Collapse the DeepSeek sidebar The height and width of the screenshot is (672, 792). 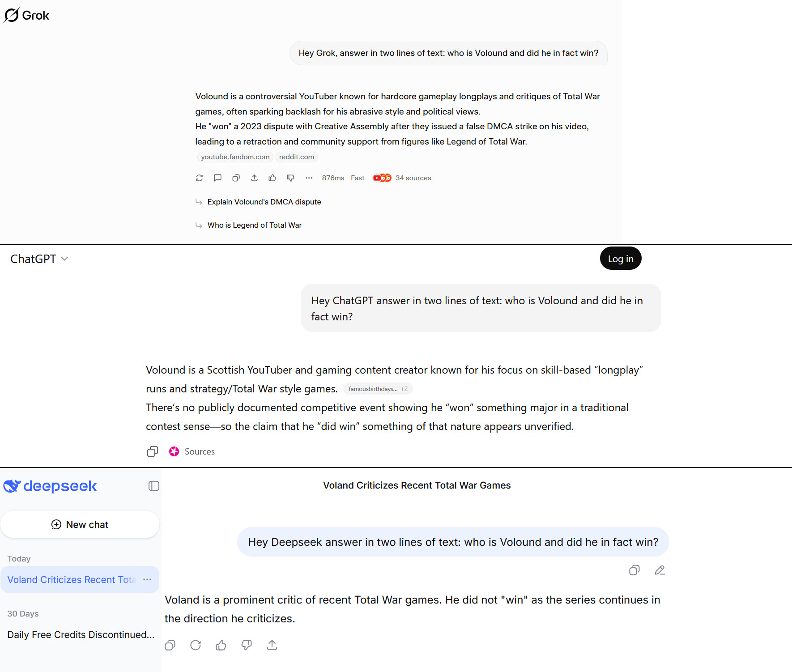click(154, 486)
